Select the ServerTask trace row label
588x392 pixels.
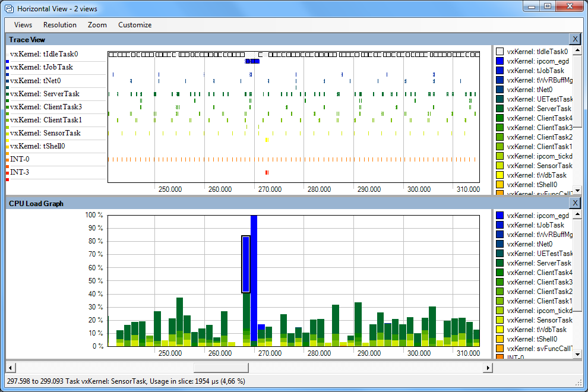click(45, 94)
